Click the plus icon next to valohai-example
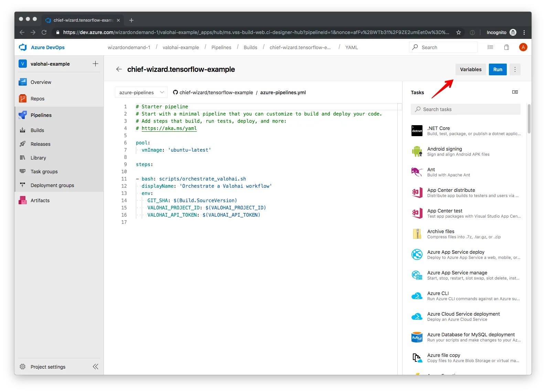Viewport: 546px width, 392px height. pos(95,64)
